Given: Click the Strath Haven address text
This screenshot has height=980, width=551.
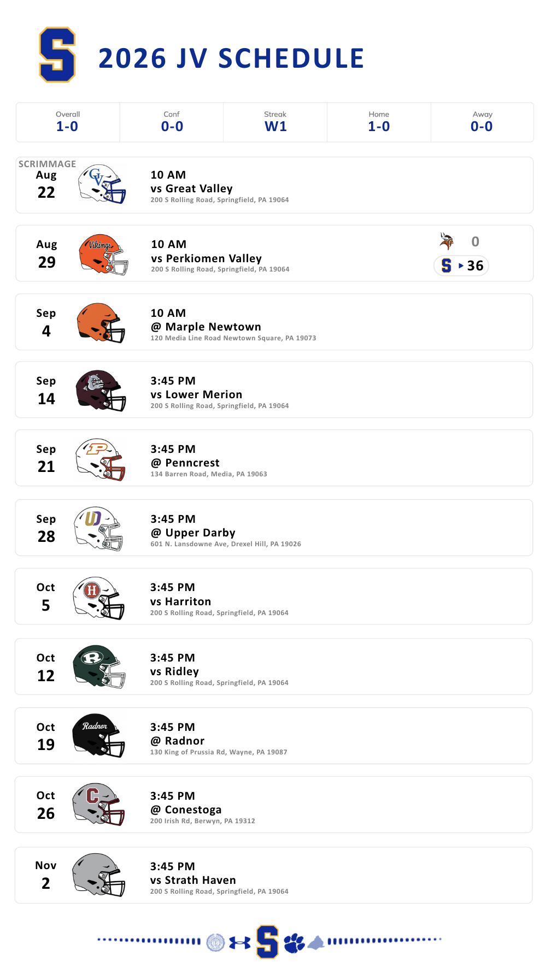Looking at the screenshot, I should (219, 892).
